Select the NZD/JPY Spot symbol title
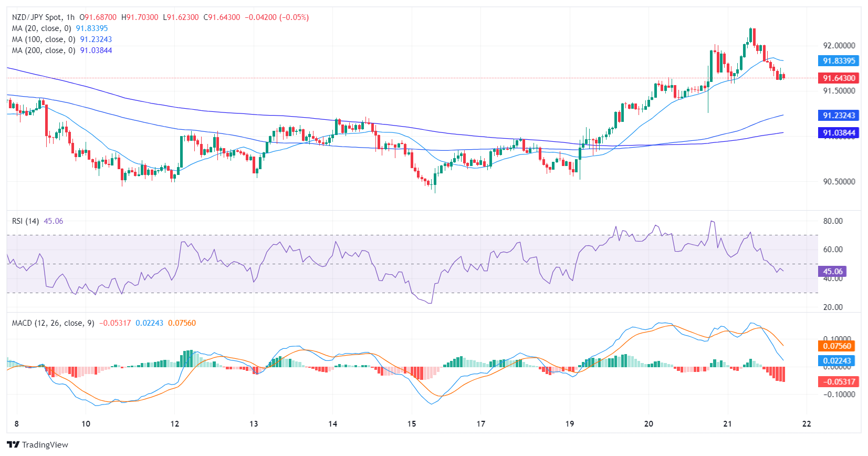 point(36,17)
